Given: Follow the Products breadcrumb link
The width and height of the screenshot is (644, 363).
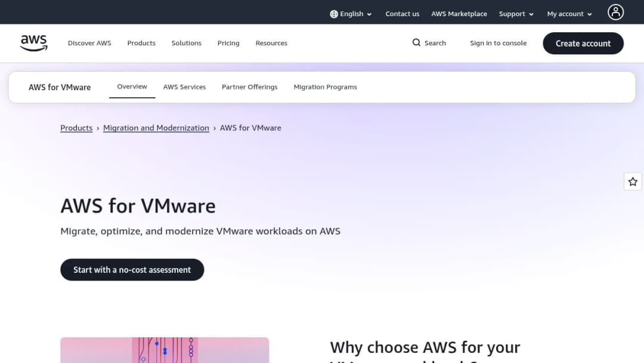Looking at the screenshot, I should click(x=76, y=128).
